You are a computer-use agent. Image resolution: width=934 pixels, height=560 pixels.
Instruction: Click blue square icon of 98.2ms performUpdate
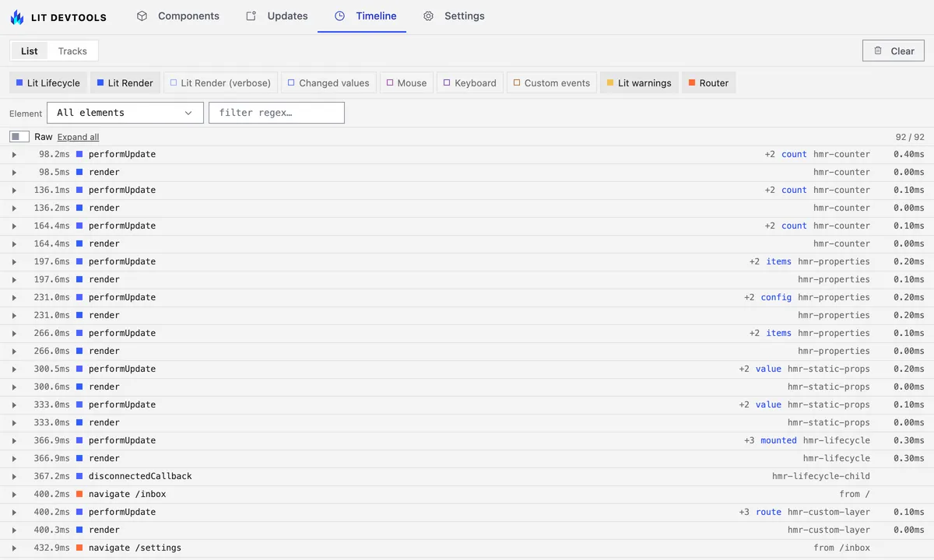click(79, 154)
